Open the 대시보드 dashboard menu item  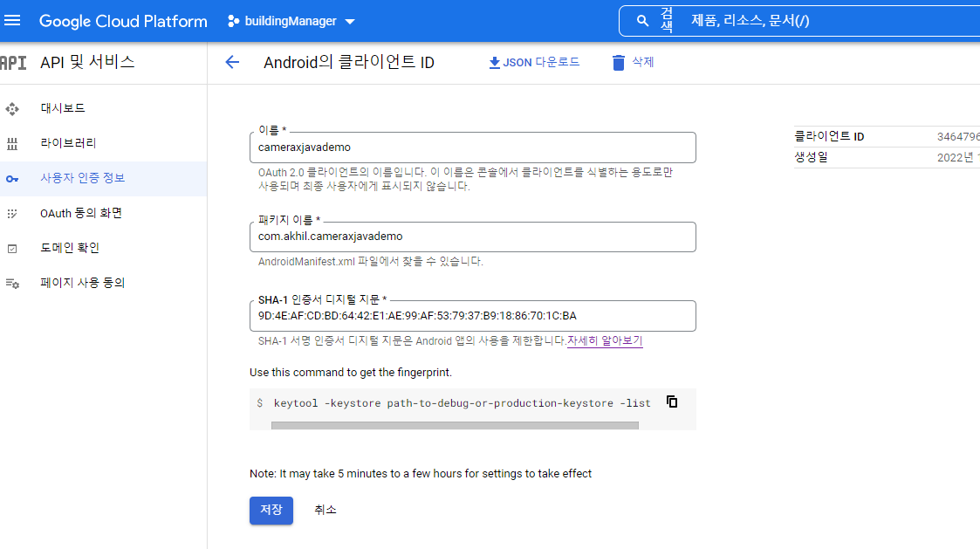103,108
